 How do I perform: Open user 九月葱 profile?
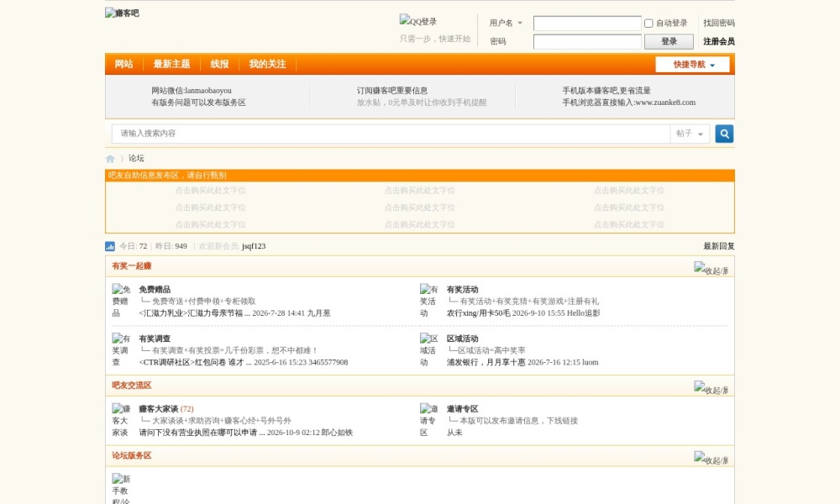[318, 313]
